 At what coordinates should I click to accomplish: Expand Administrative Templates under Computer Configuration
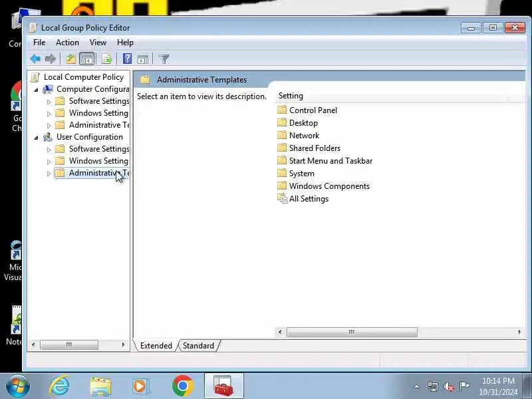(x=49, y=126)
